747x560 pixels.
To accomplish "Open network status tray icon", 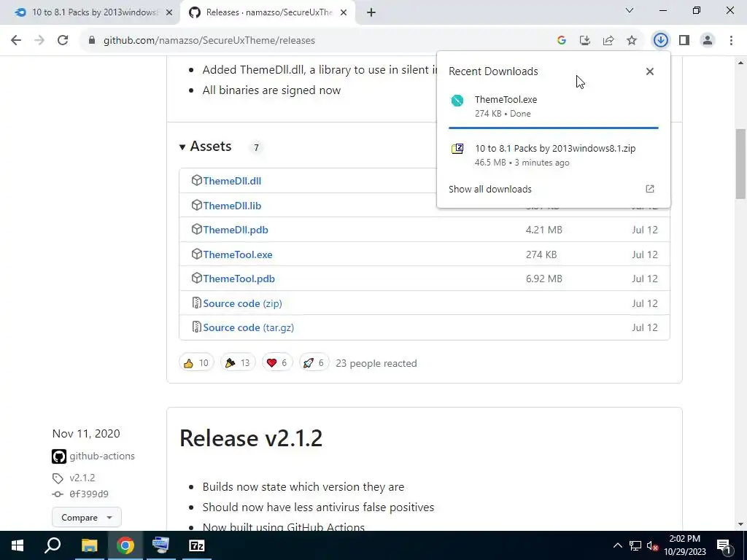I will (635, 545).
